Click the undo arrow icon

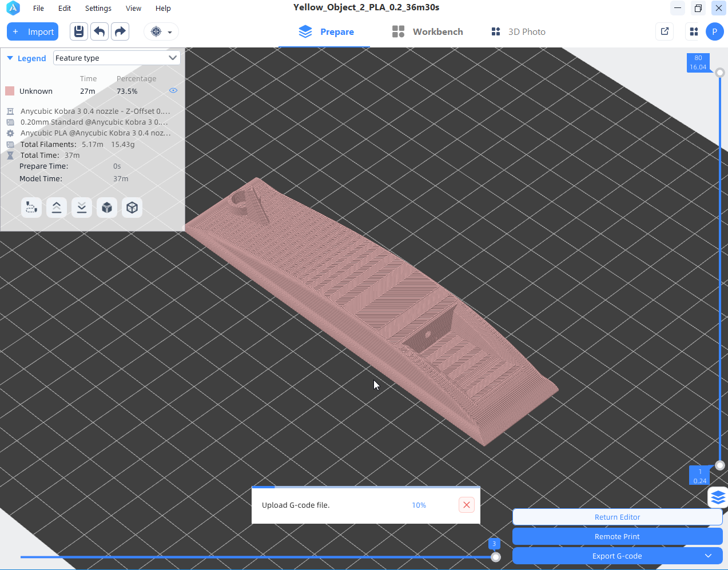click(100, 31)
